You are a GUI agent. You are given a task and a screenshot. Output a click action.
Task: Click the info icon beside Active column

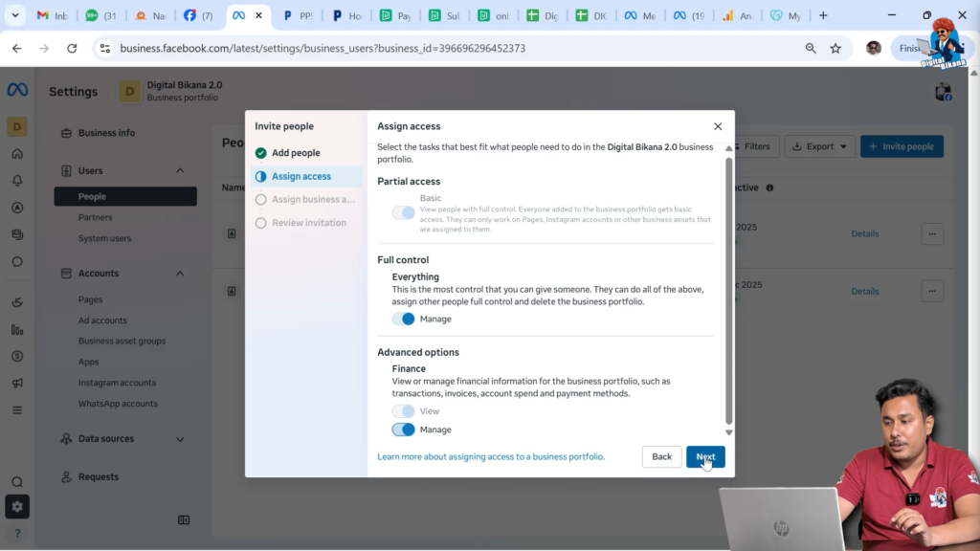[x=769, y=187]
